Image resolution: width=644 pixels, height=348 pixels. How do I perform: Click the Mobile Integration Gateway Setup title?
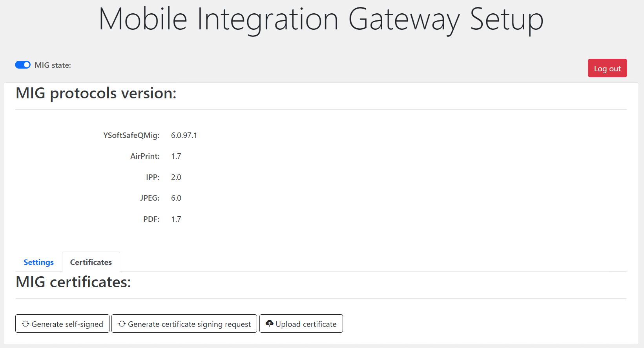[321, 19]
